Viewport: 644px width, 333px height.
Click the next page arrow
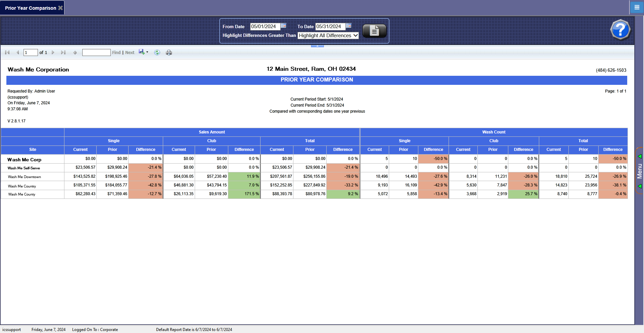tap(53, 52)
